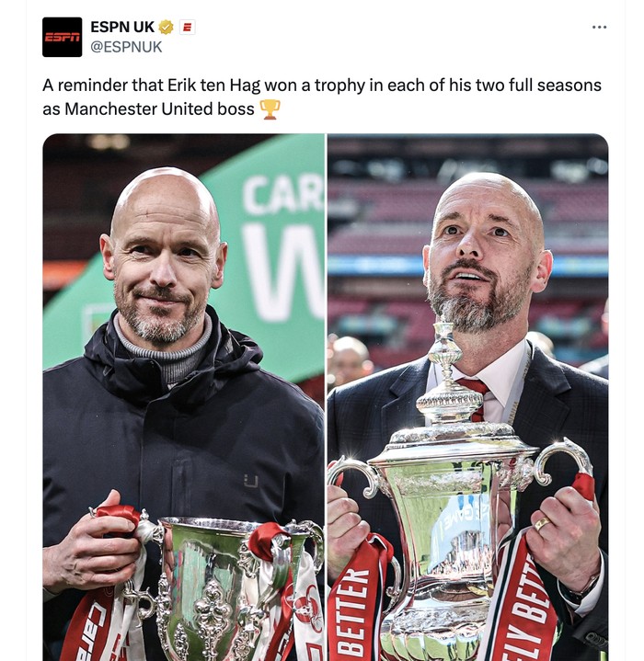The width and height of the screenshot is (644, 661).
Task: Click the trophy emoji in the tweet
Action: 270,109
